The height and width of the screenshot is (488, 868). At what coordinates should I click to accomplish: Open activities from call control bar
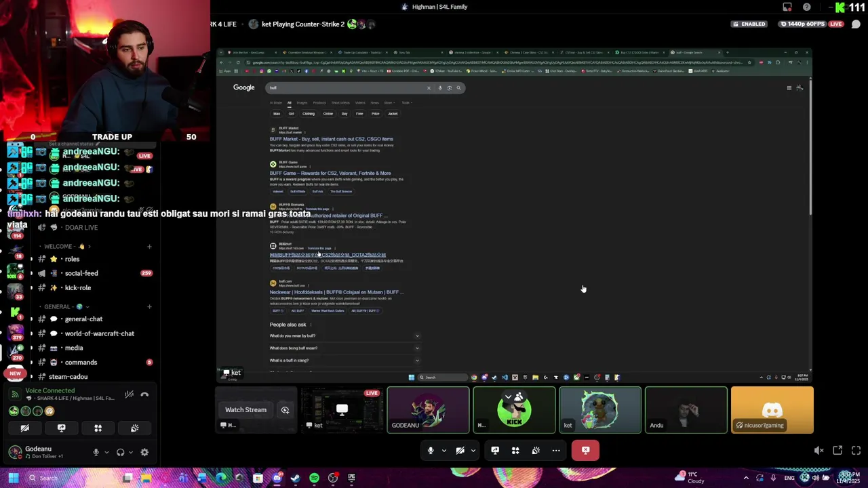pos(515,450)
